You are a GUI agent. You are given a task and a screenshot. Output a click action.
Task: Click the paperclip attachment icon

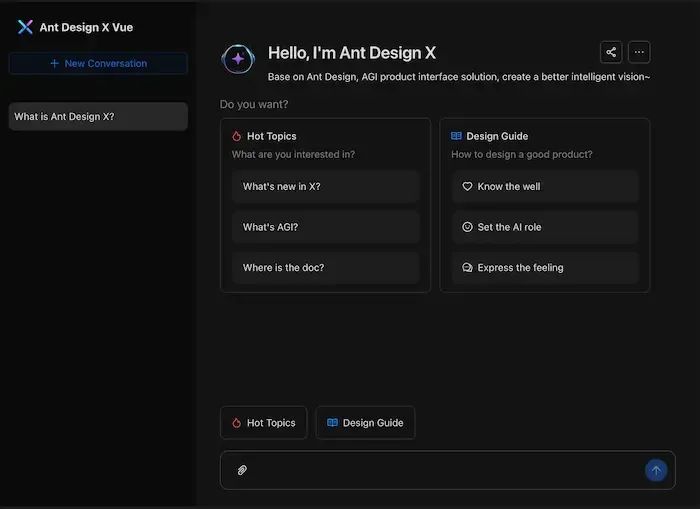click(242, 470)
